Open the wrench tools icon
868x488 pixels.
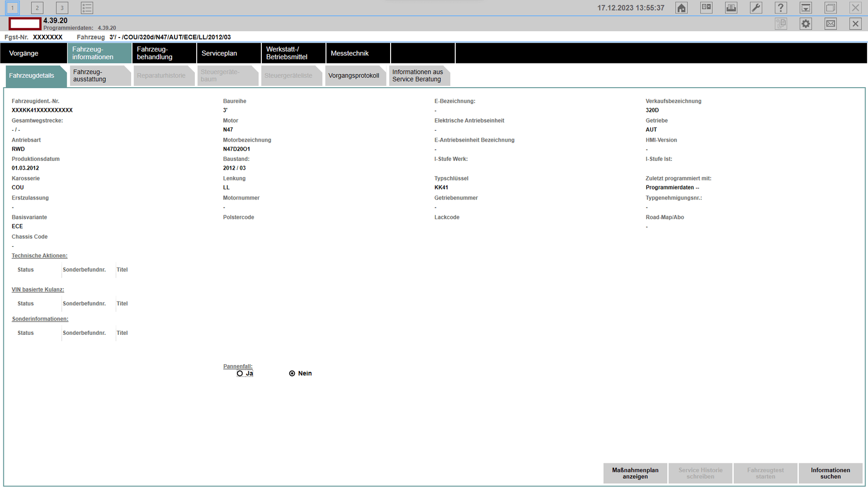[756, 8]
